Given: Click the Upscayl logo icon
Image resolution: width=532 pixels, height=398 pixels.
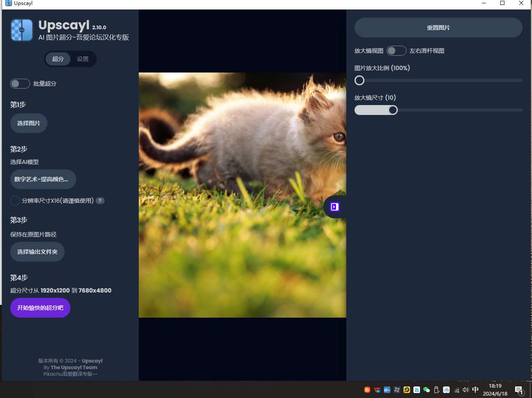Looking at the screenshot, I should click(22, 30).
